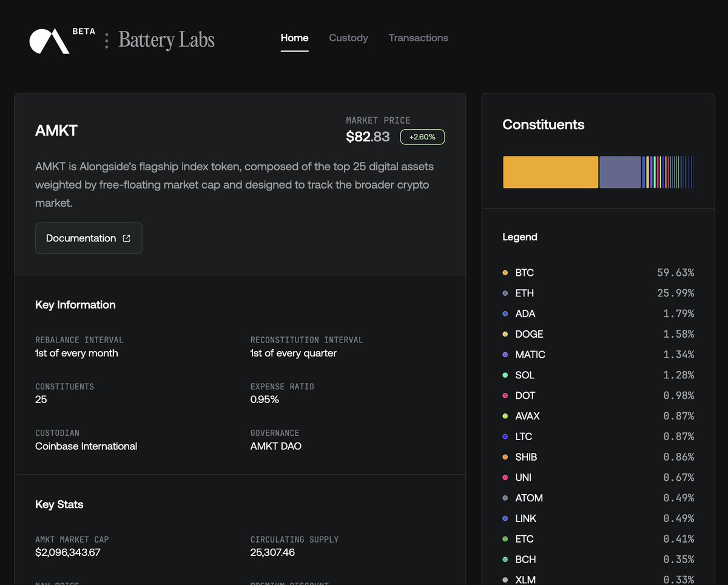Click the orange BTC segment in the constituents bar
Image resolution: width=728 pixels, height=585 pixels.
[550, 172]
